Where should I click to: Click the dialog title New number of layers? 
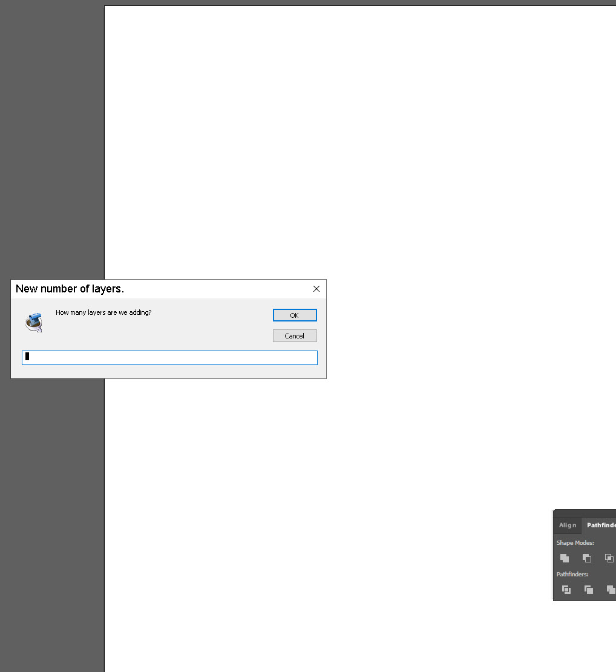tap(70, 289)
